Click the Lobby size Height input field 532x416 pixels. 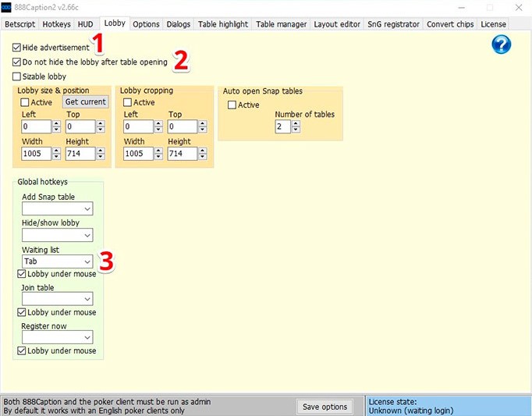click(x=80, y=154)
